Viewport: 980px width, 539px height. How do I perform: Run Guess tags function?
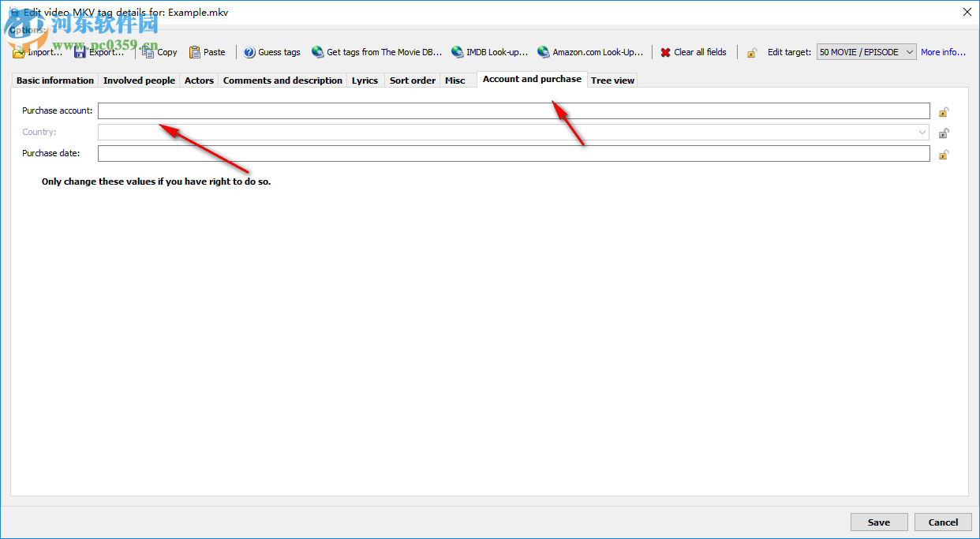click(271, 51)
